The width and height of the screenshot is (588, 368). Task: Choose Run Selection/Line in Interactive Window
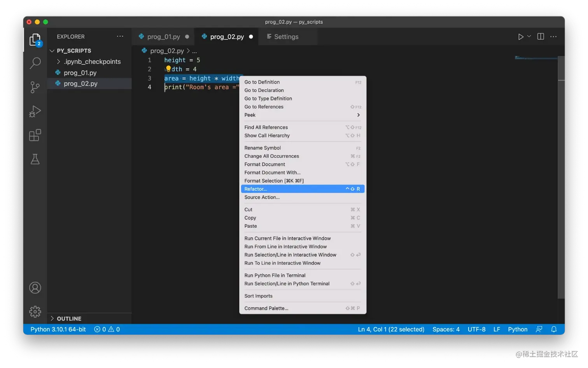coord(303,255)
